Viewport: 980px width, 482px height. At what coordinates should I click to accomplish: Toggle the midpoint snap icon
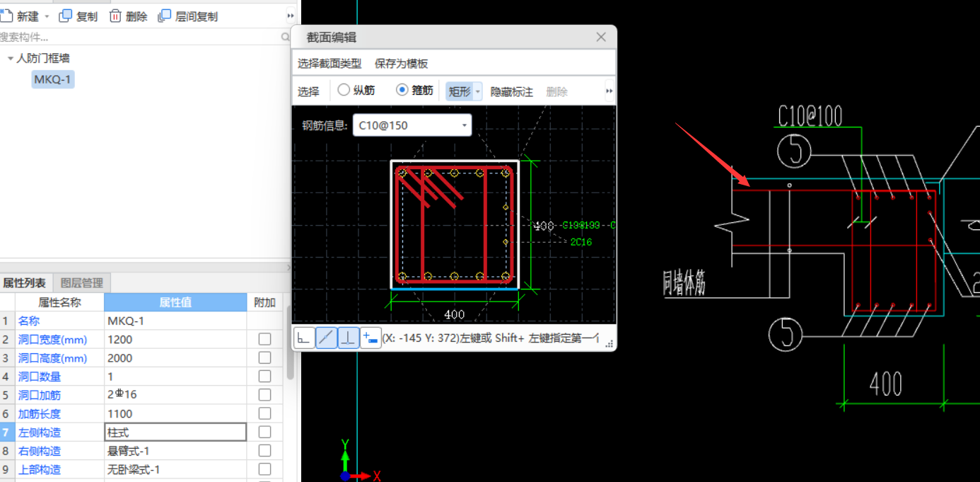click(x=326, y=338)
